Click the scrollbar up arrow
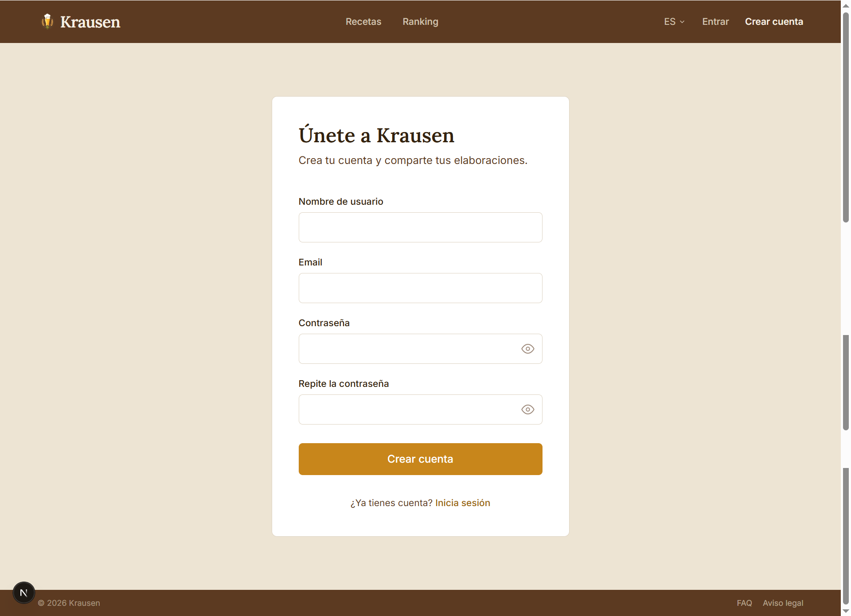The image size is (851, 616). click(x=846, y=5)
